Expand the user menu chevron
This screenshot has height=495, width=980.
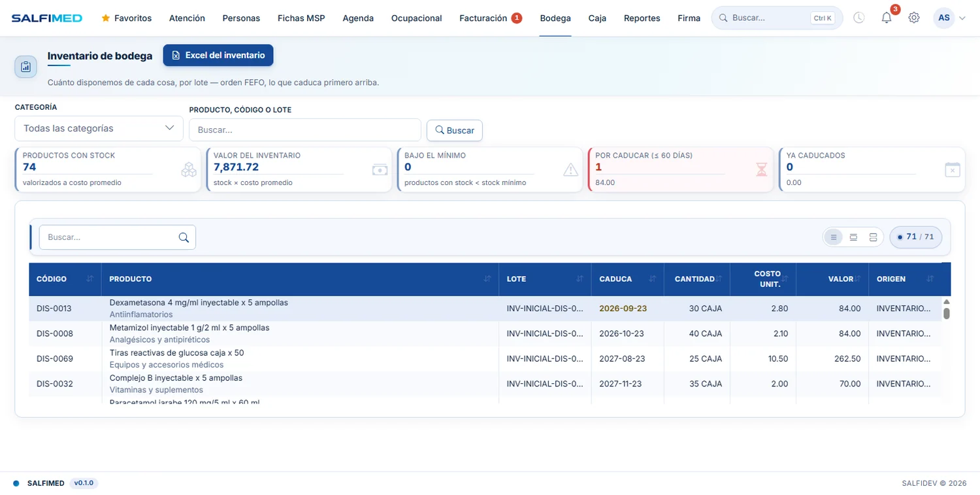pyautogui.click(x=962, y=18)
